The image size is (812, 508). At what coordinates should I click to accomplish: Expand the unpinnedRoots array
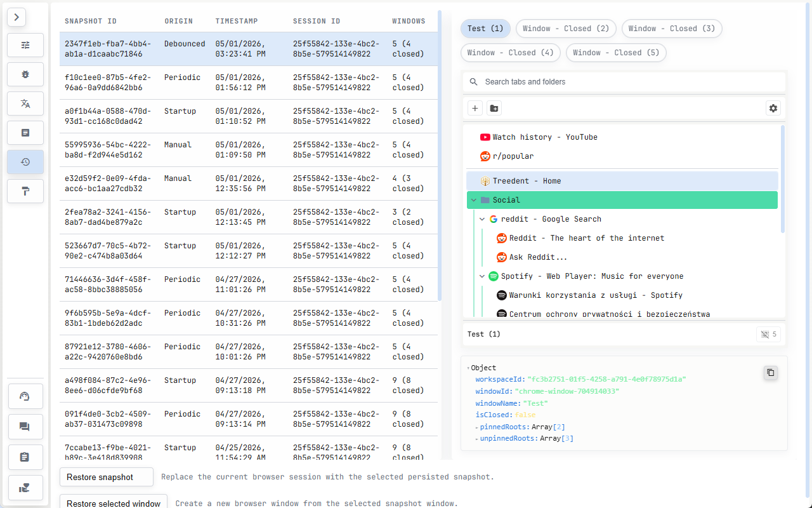[x=477, y=439]
